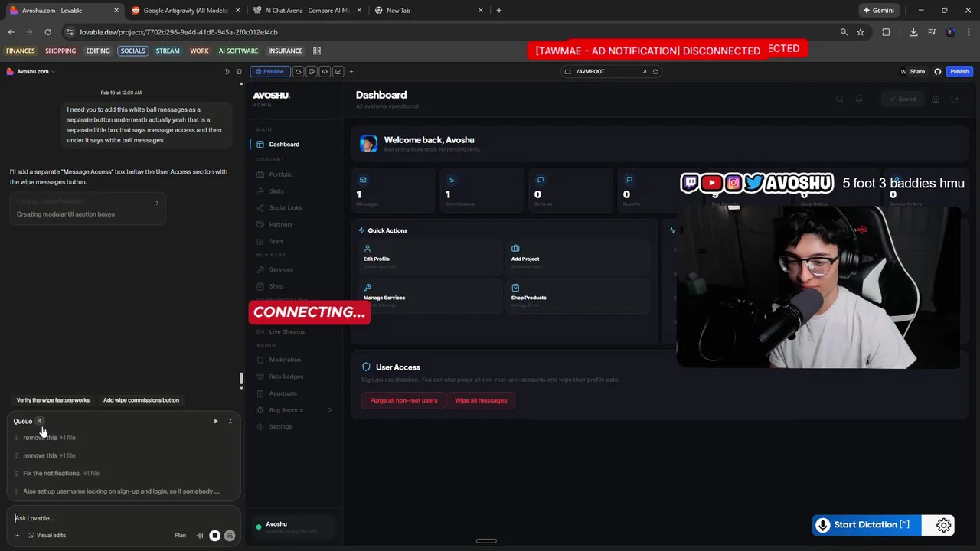This screenshot has height=551, width=980.
Task: Open Start Dictation settings gear
Action: pyautogui.click(x=943, y=525)
